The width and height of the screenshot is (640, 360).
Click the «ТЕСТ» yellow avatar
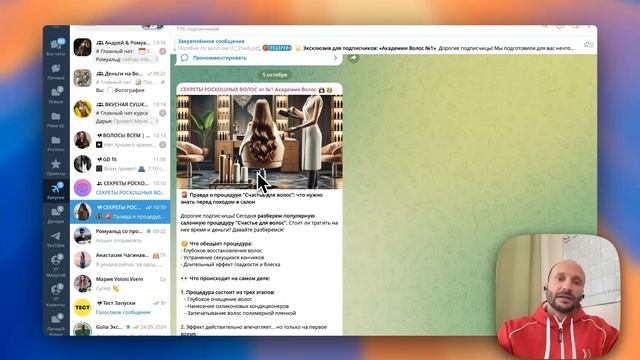(x=82, y=307)
